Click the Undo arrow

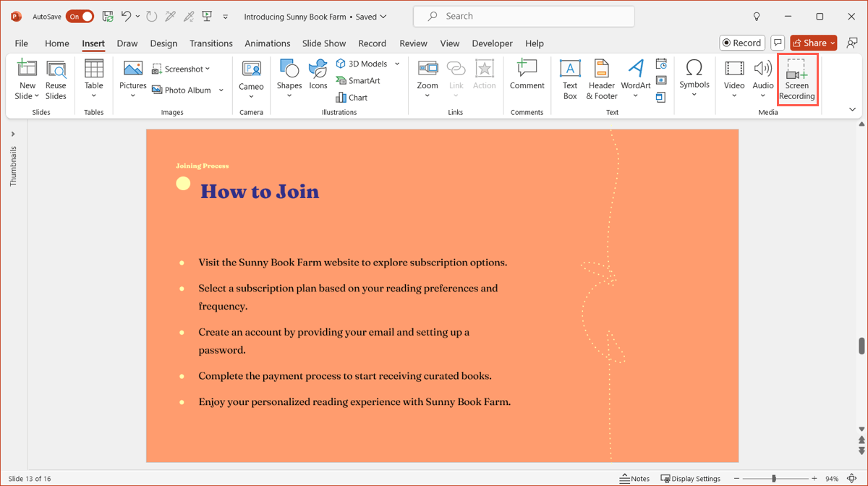(126, 16)
